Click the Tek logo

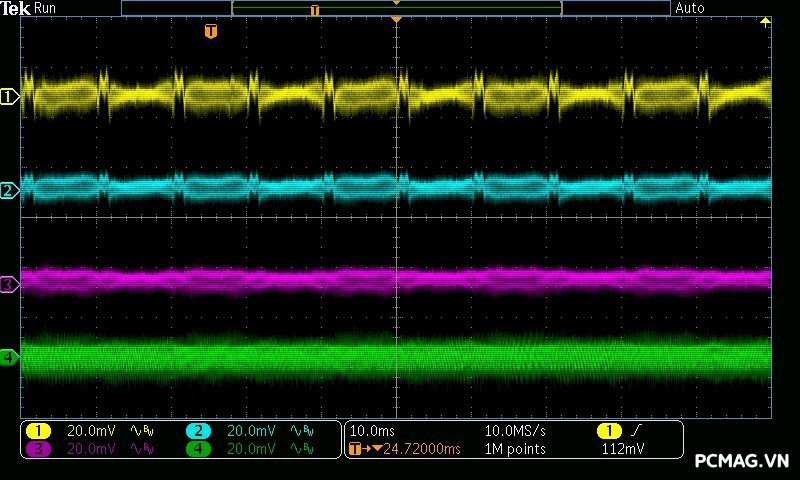[x=15, y=8]
